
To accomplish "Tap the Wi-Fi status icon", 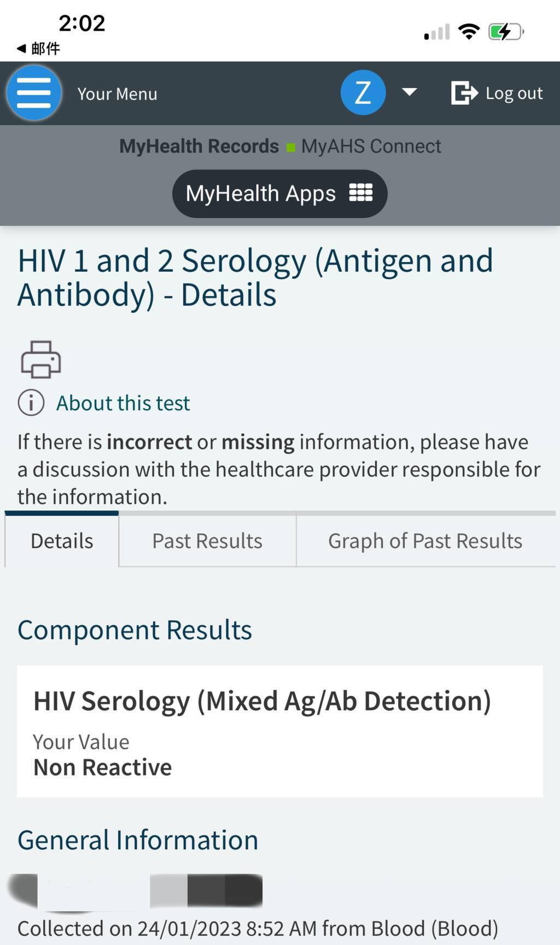I will [x=469, y=32].
